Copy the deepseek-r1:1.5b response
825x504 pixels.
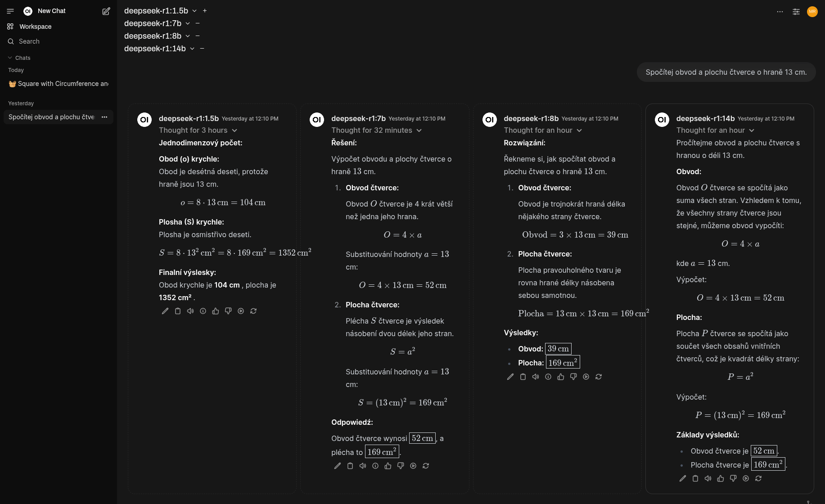[178, 311]
